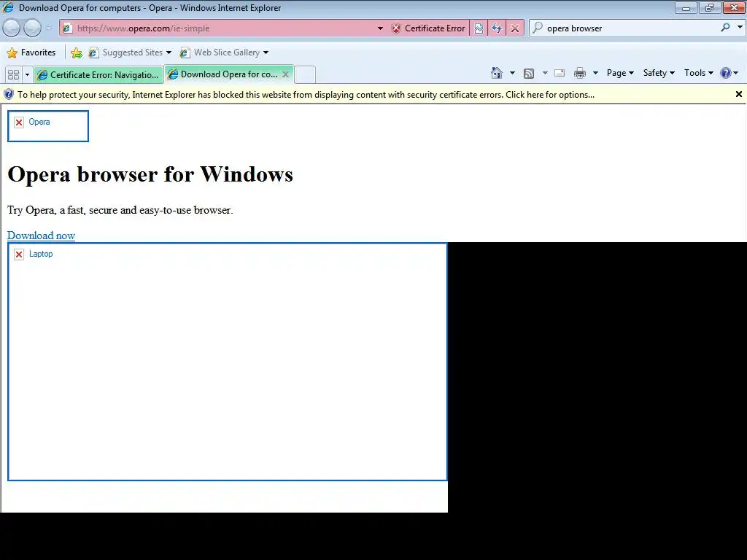
Task: Click the Certificate Error security report
Action: [x=428, y=28]
